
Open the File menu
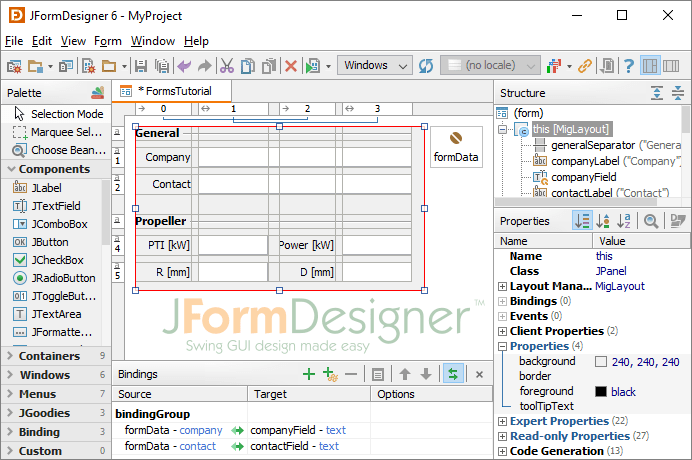coord(14,41)
